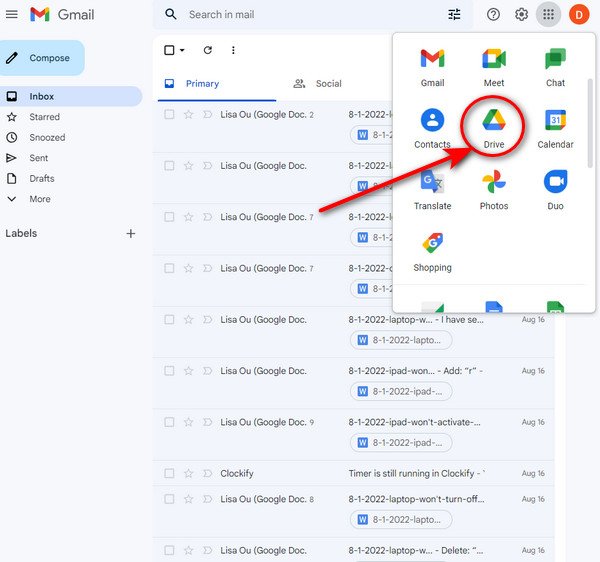Open attachment chip 8-1-2022-ipad in count 9 email

401,443
